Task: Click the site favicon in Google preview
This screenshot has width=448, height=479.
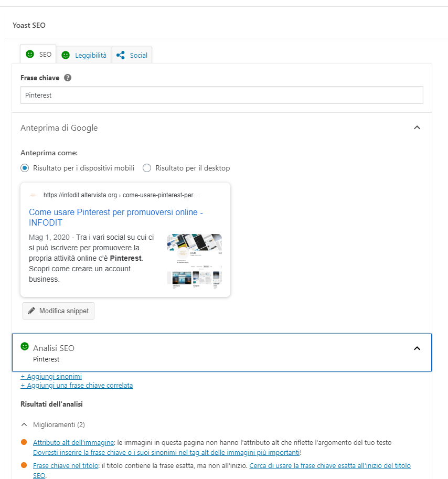Action: (x=33, y=195)
